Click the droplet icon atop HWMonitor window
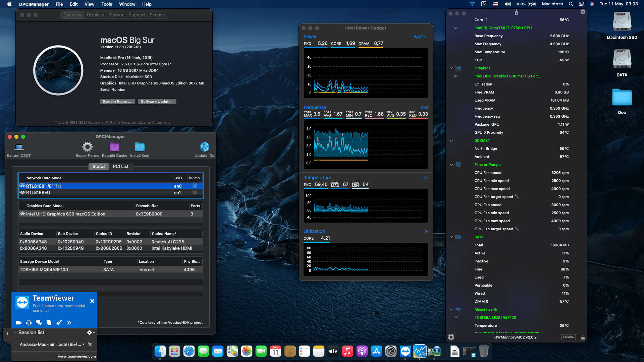 [516, 12]
